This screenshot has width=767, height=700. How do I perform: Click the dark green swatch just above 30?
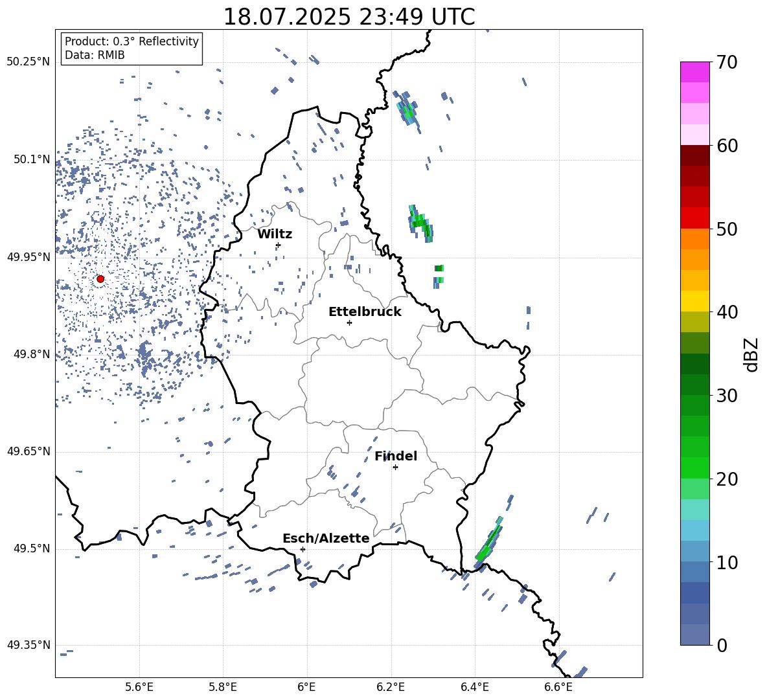[x=694, y=385]
